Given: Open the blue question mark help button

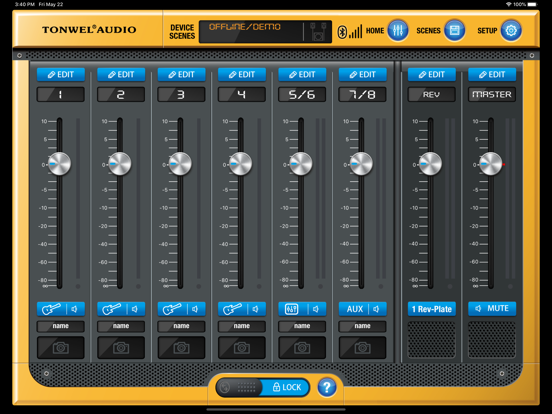Looking at the screenshot, I should point(327,387).
